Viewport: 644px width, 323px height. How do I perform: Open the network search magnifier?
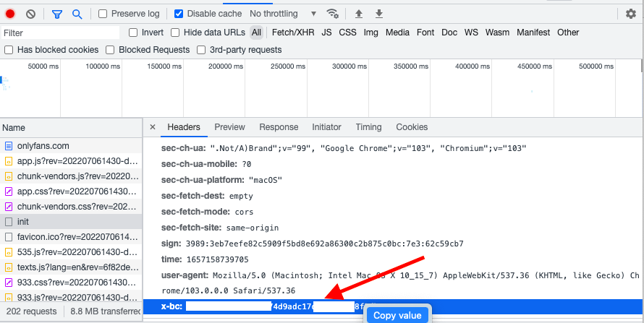[x=77, y=14]
